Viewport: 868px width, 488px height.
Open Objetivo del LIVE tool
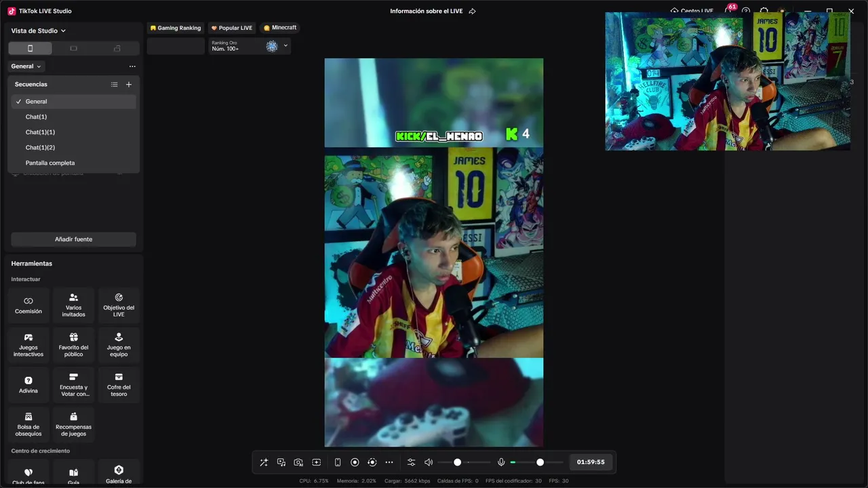tap(119, 306)
